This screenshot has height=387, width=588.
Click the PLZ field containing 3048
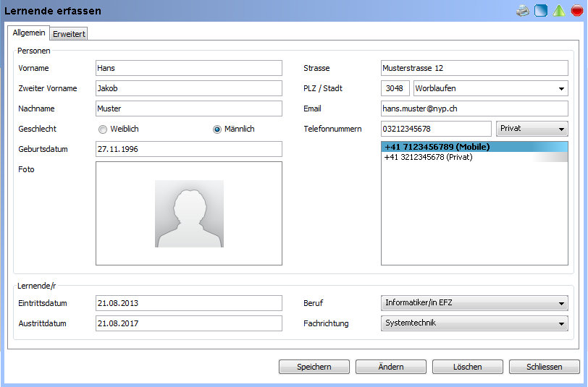coord(395,88)
